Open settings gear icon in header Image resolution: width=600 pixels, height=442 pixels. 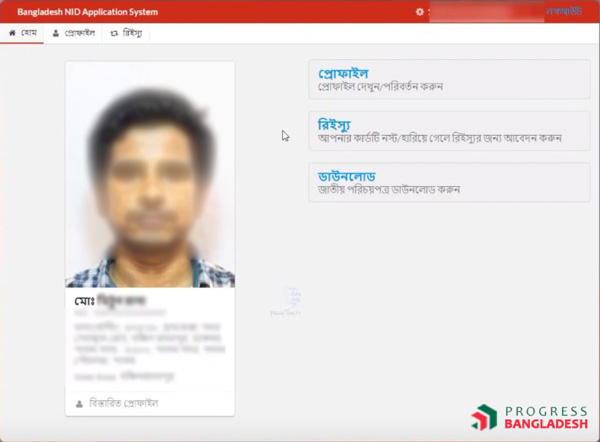click(x=419, y=12)
